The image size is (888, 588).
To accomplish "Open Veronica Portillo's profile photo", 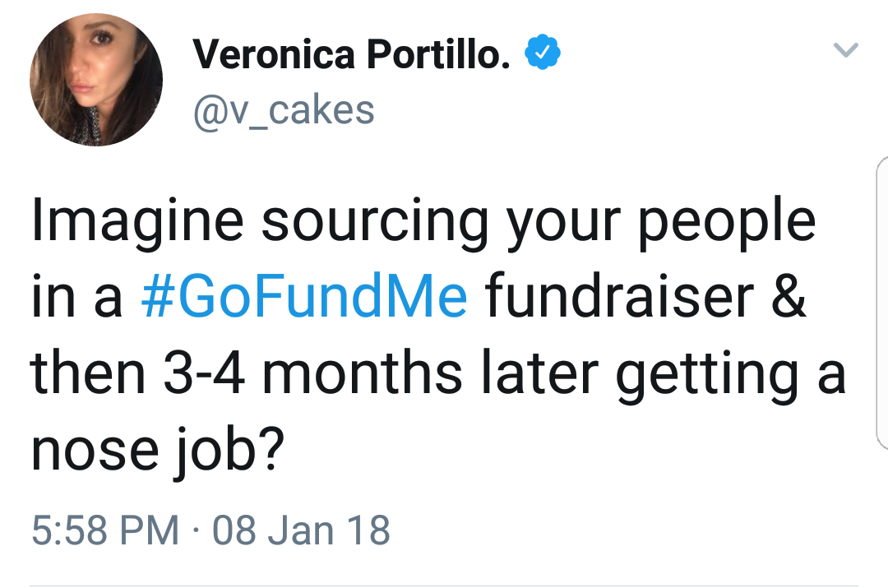I will 96,80.
